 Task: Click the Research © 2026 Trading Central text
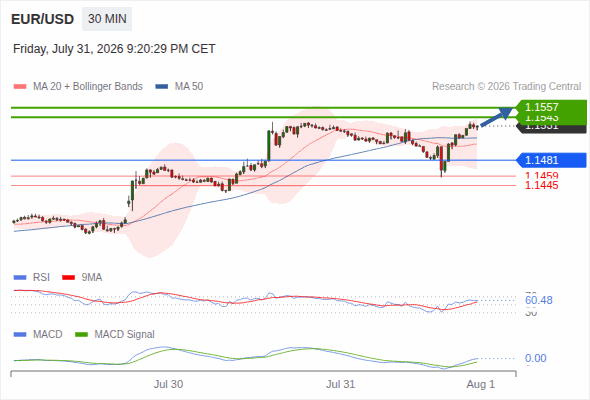506,87
